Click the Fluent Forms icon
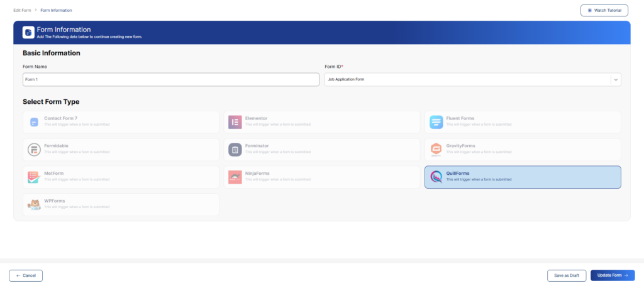Image resolution: width=644 pixels, height=295 pixels. click(x=436, y=122)
